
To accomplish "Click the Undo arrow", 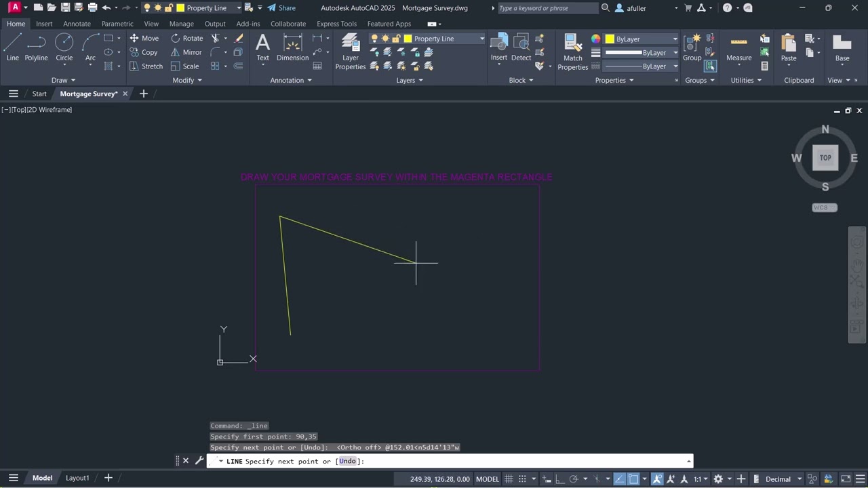I will tap(106, 8).
